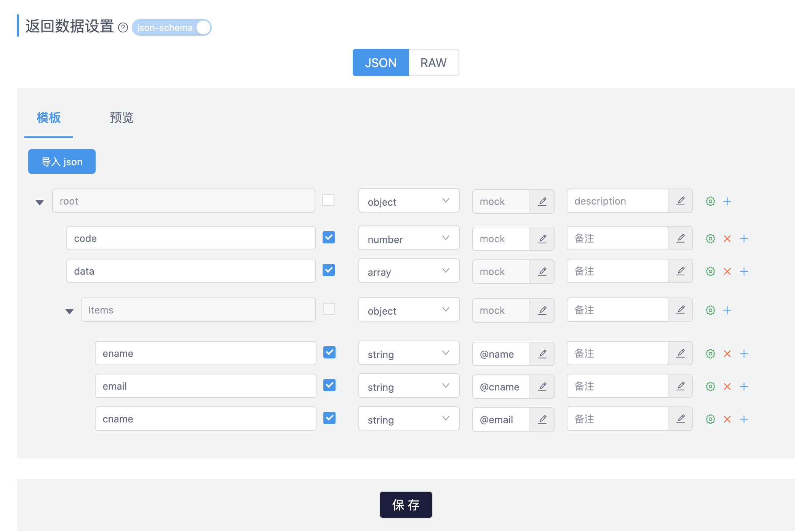Edit mock value pencil for email row
This screenshot has width=812, height=531.
pos(542,386)
